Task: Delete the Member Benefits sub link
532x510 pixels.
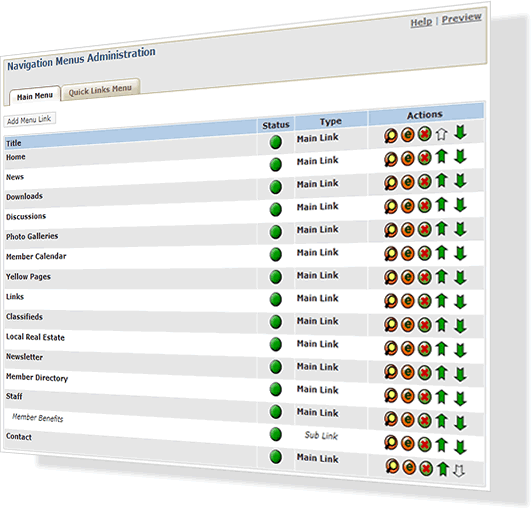Action: pos(424,444)
